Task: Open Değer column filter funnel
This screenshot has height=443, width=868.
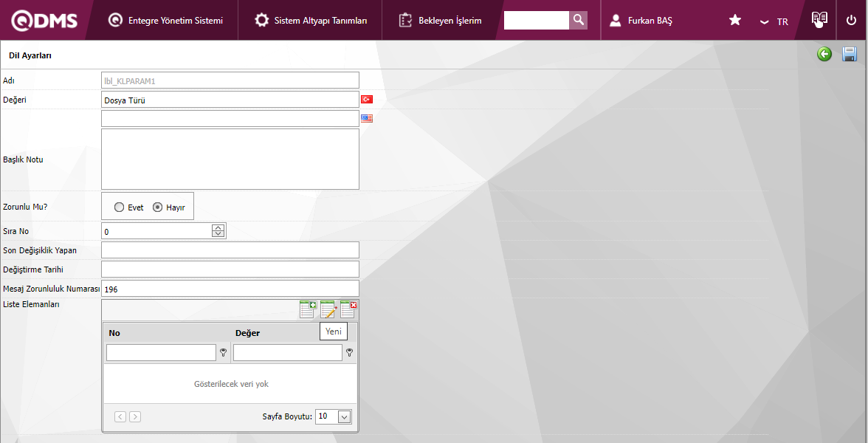Action: click(x=349, y=352)
